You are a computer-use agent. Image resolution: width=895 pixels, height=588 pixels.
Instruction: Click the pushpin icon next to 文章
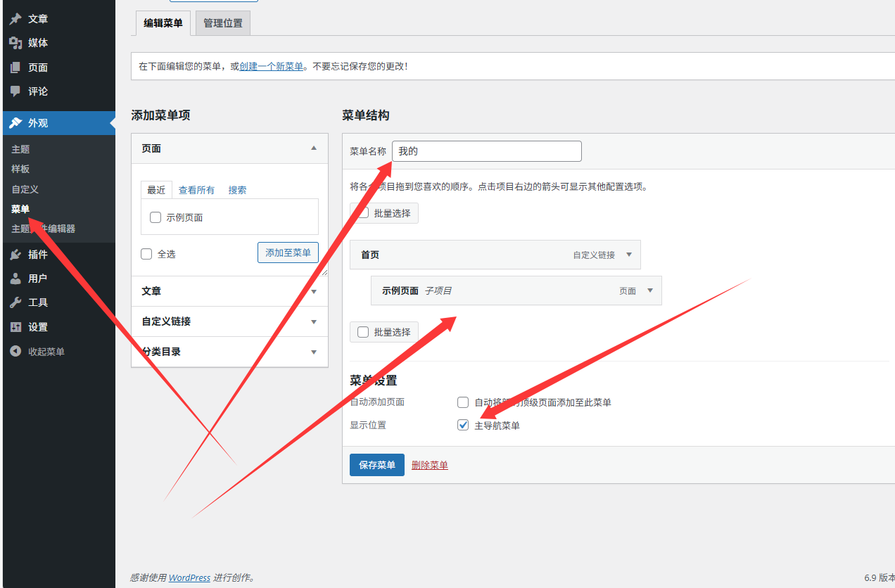tap(15, 19)
